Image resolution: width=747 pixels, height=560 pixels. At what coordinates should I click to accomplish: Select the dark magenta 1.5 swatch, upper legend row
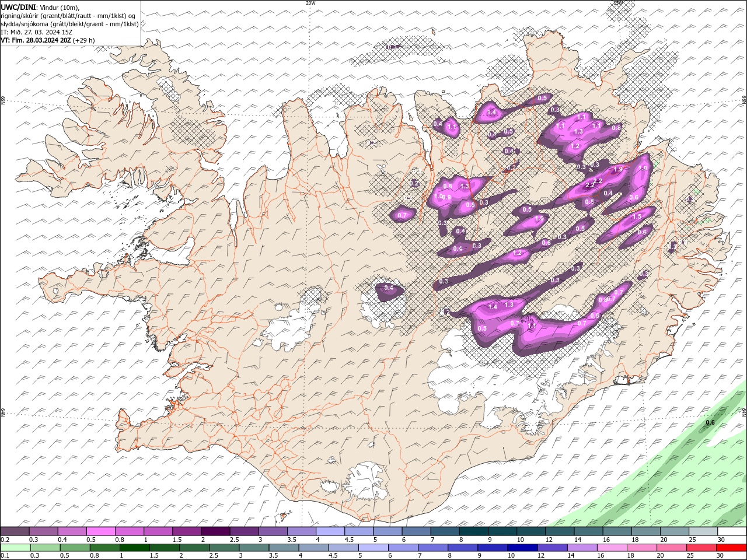187,531
